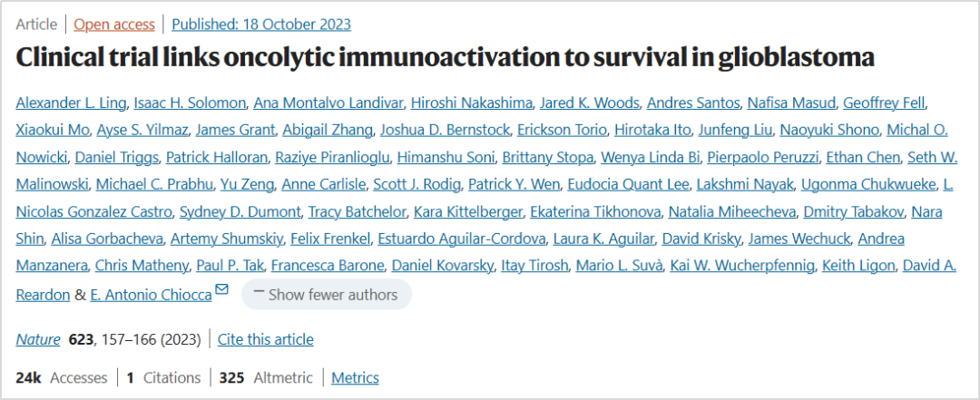Click author Kai W. Wucherpfennig
Viewport: 980px width, 400px height.
(x=742, y=266)
